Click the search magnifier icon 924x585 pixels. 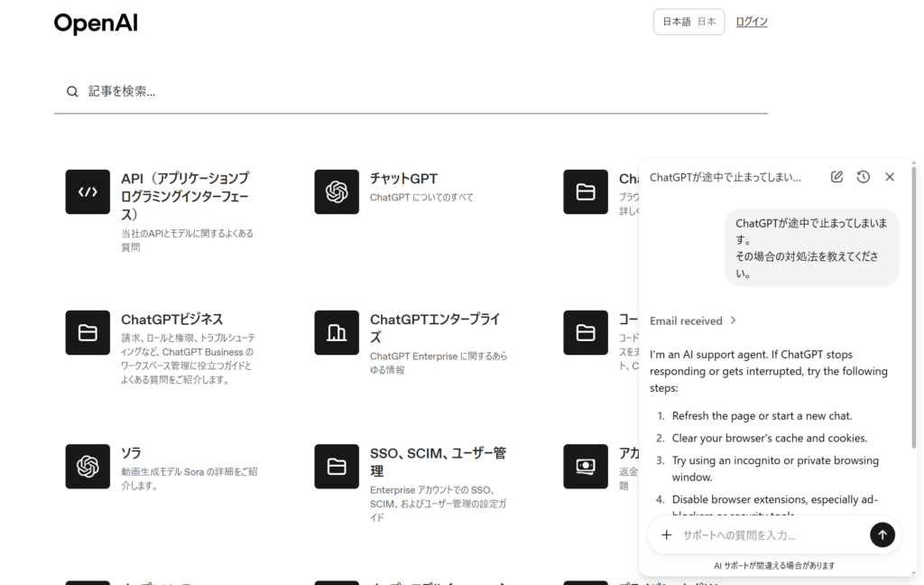coord(72,91)
